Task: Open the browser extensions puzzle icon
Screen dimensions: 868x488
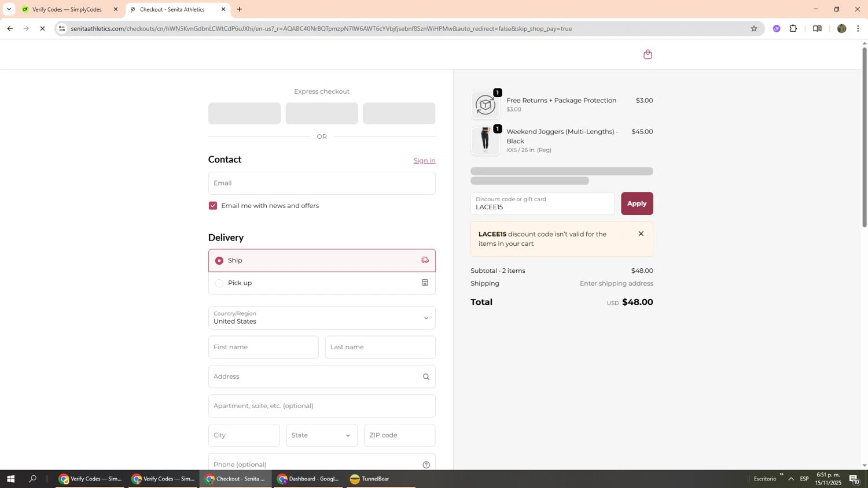Action: 793,28
